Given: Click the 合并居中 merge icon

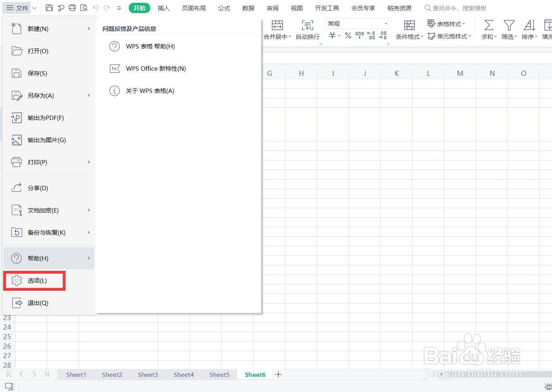Looking at the screenshot, I should pyautogui.click(x=277, y=25).
